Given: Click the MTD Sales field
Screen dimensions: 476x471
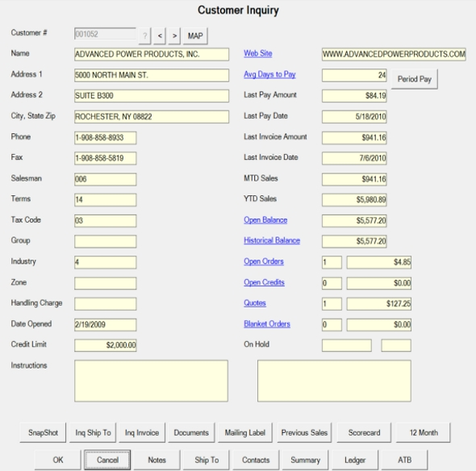Looking at the screenshot, I should [x=354, y=179].
